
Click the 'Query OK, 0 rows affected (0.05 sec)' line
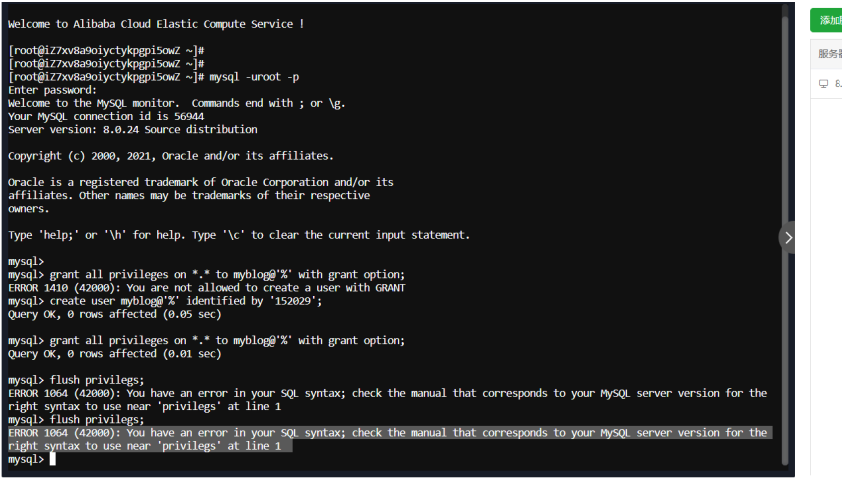pyautogui.click(x=114, y=314)
